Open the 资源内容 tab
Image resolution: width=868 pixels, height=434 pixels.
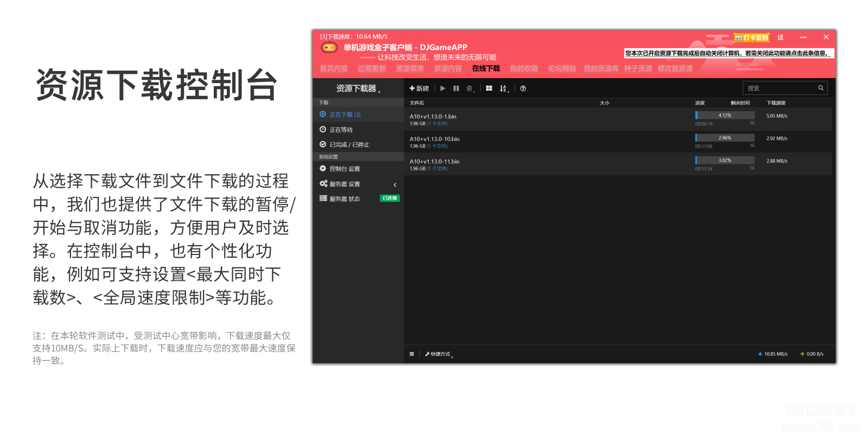click(x=448, y=68)
